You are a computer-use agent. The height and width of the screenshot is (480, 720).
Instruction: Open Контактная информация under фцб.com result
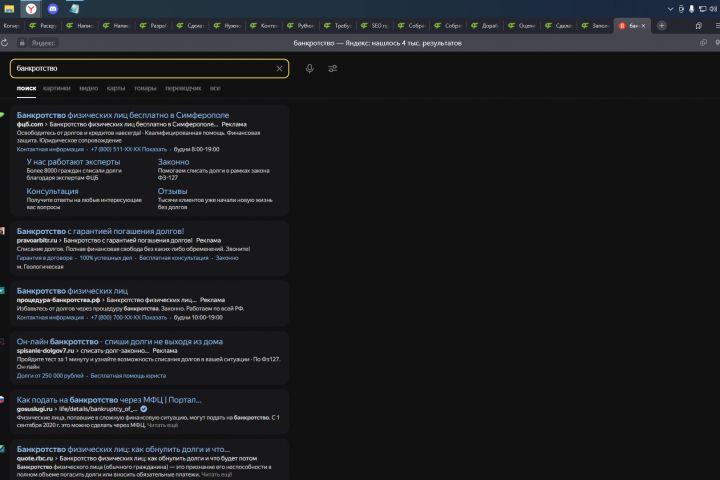point(50,149)
